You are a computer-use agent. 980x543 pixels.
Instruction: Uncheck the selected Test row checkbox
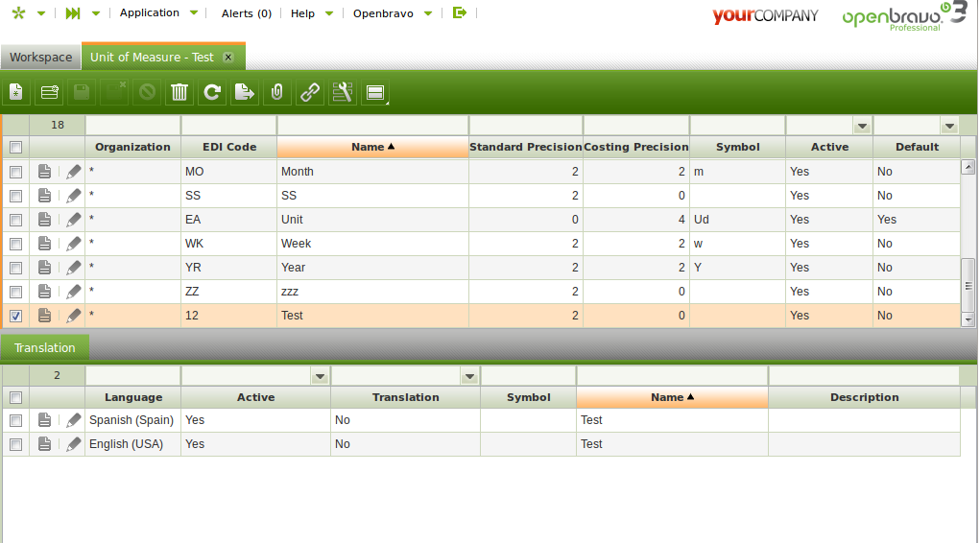coord(15,316)
